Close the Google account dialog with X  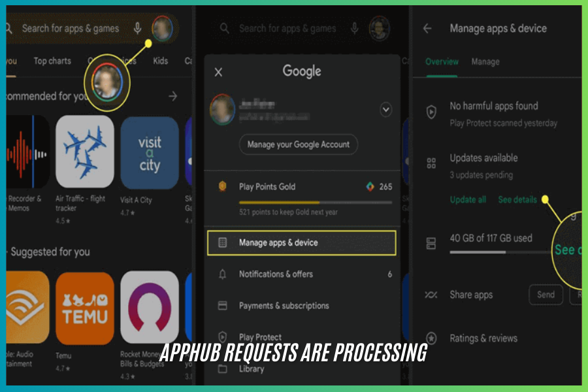click(219, 72)
